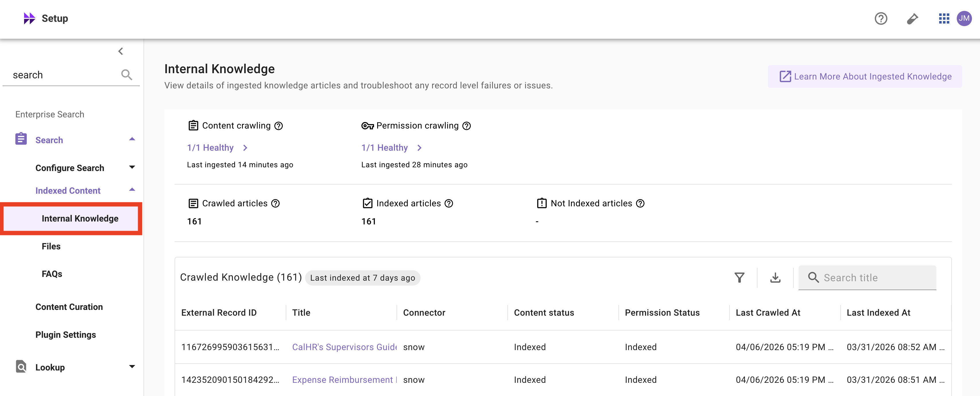Collapse the sidebar with the left chevron

[121, 51]
